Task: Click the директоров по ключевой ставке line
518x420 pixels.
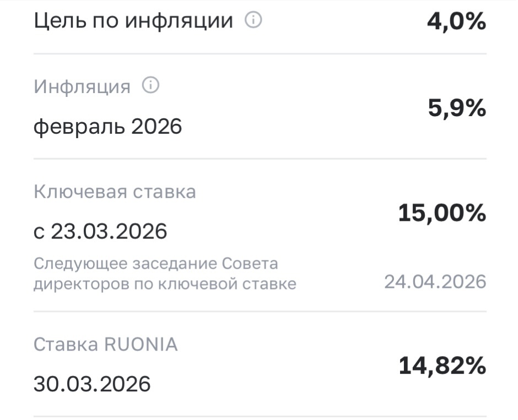Action: point(165,283)
